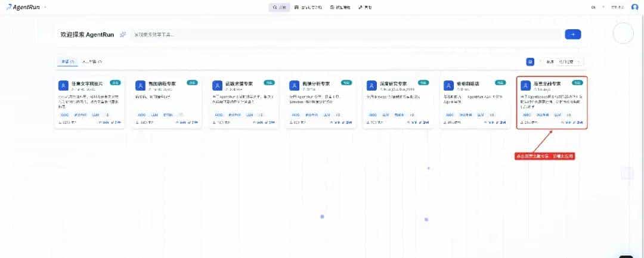The height and width of the screenshot is (258, 644).
Task: Click the avatar icon of 任意文字转图片 card
Action: click(63, 85)
